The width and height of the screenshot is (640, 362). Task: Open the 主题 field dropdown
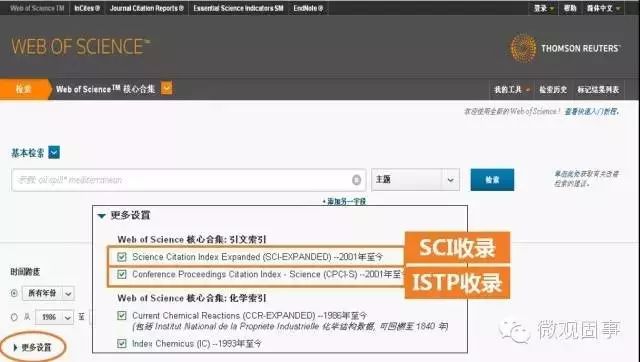click(x=415, y=180)
